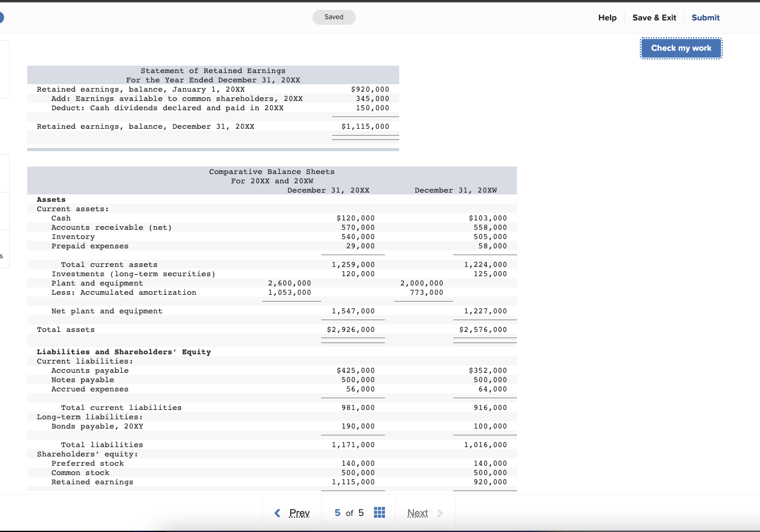Click the Total liabilities 1,171,000 value

[353, 445]
